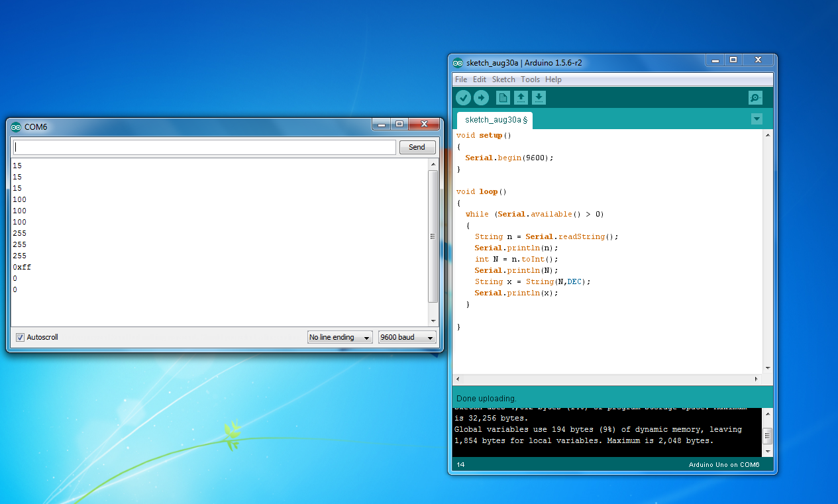Click the void loop() line in editor

click(x=481, y=191)
